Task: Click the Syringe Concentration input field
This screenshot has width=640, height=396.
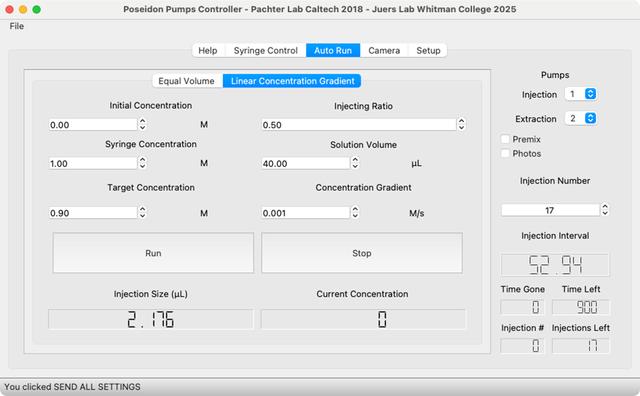Action: coord(93,163)
